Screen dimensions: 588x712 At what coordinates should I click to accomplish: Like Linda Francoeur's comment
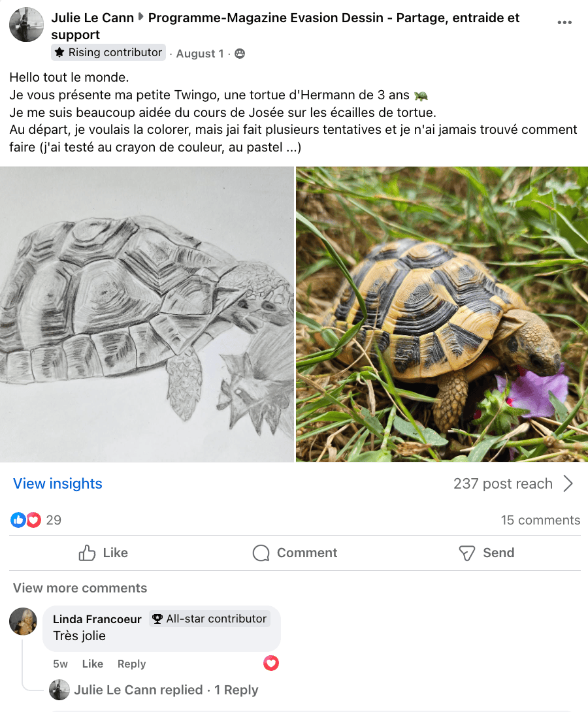coord(93,664)
